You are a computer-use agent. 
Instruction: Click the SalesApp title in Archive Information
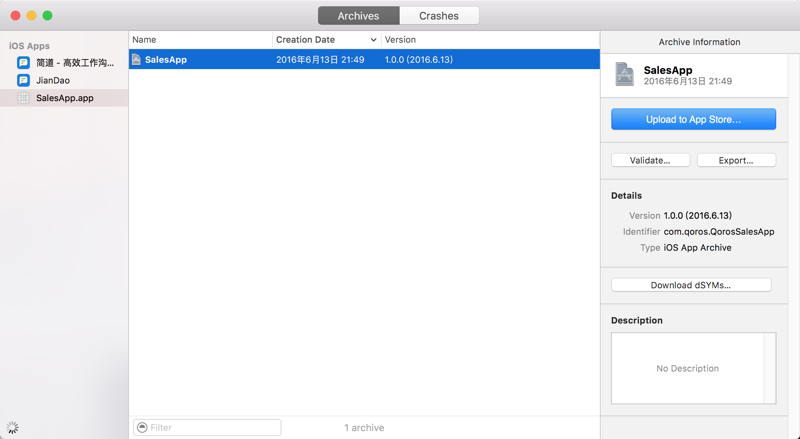[668, 70]
